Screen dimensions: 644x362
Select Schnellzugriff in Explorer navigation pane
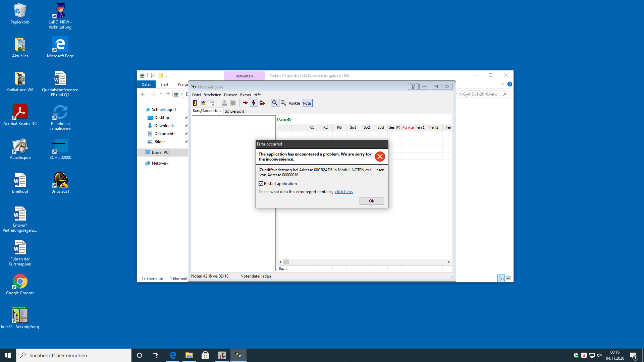point(164,110)
